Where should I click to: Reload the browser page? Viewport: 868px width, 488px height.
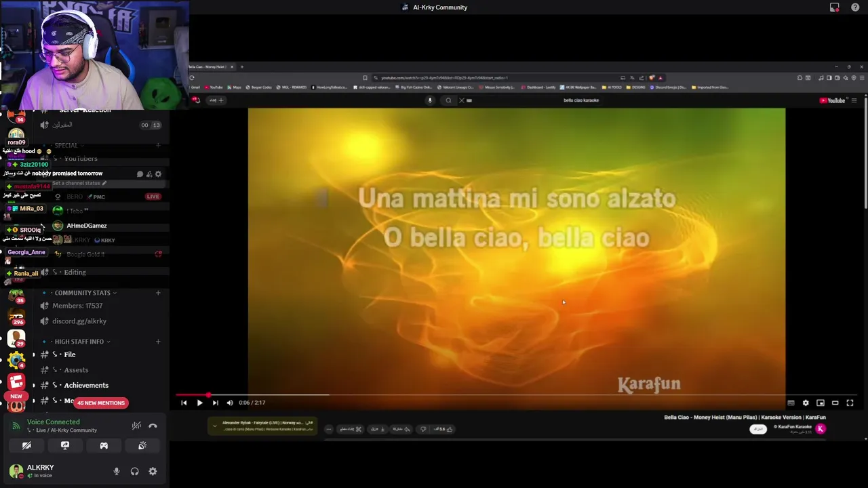pyautogui.click(x=192, y=78)
